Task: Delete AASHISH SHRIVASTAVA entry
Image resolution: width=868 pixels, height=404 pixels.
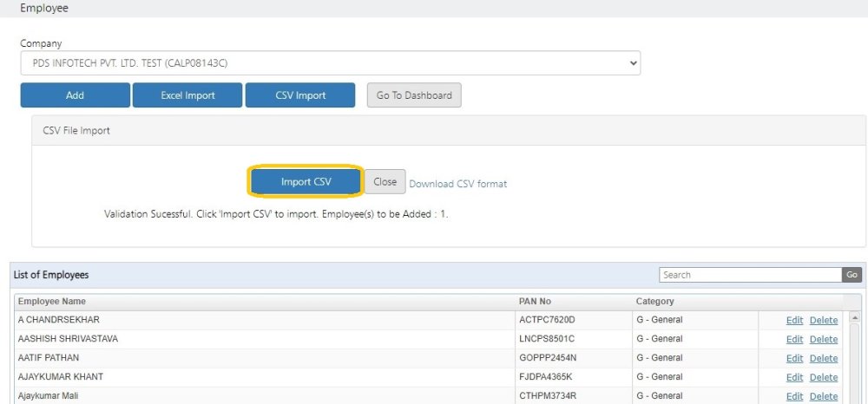Action: point(823,339)
